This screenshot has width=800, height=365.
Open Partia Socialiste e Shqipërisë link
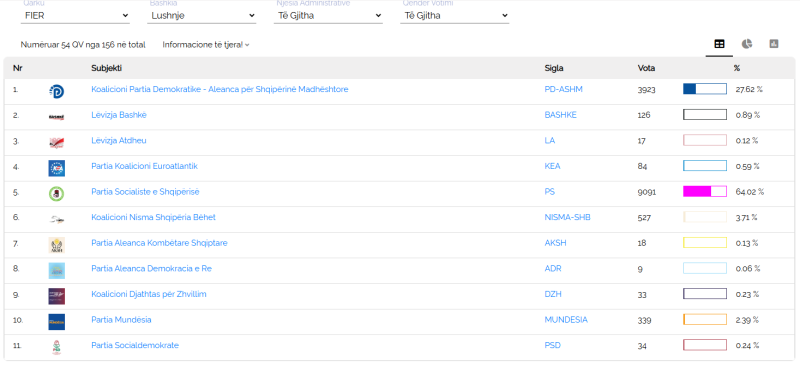coord(145,192)
